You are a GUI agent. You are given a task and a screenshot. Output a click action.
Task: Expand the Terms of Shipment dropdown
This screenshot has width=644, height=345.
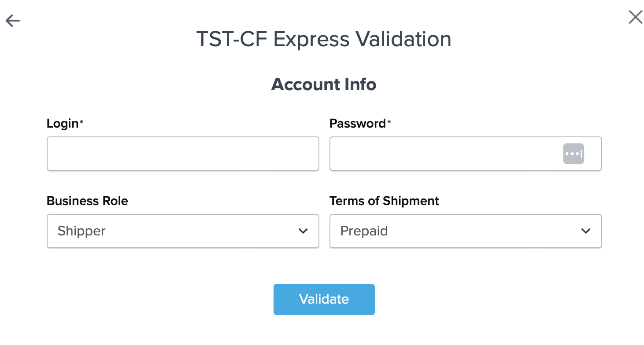(465, 231)
